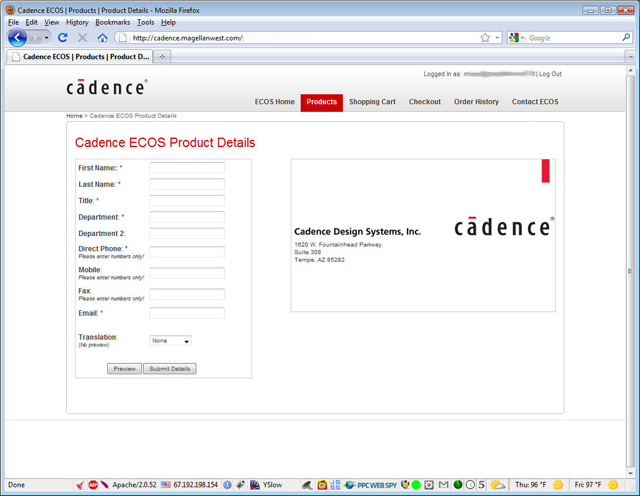Click the blue info icon in status bar
The width and height of the screenshot is (640, 496).
click(227, 485)
